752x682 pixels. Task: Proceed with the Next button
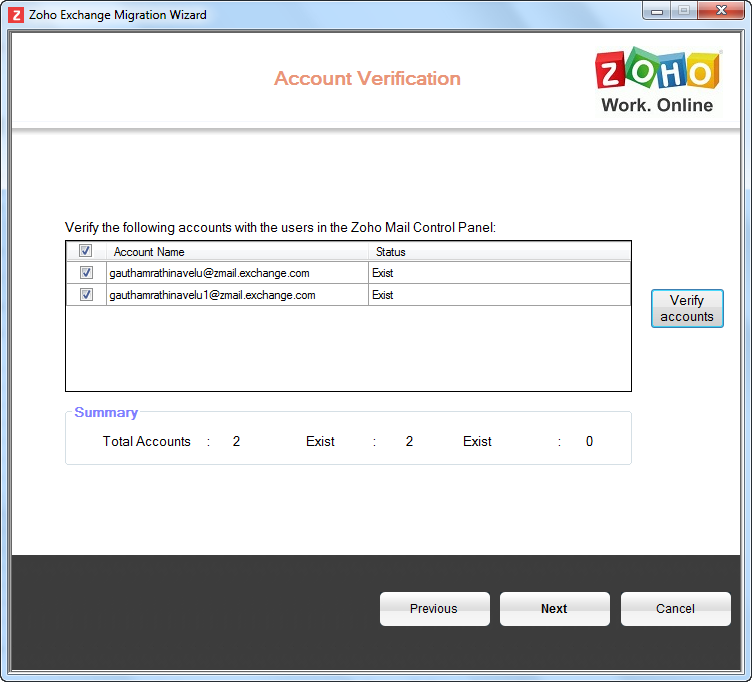[554, 609]
